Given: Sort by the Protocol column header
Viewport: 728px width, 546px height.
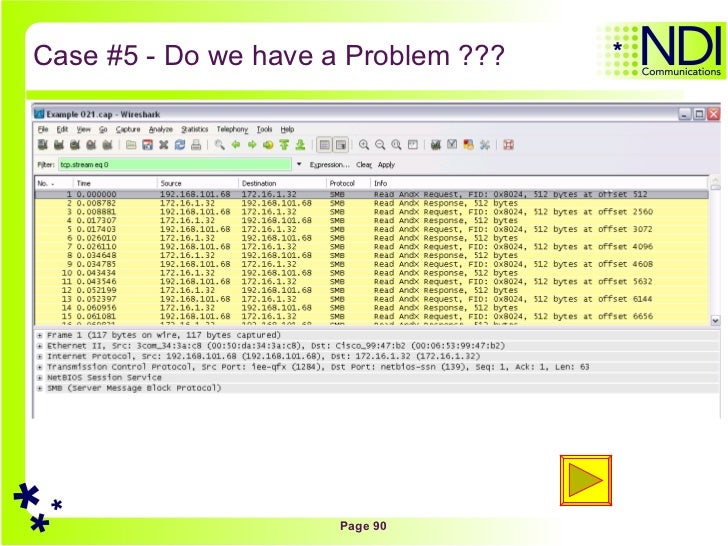Looking at the screenshot, I should [349, 183].
